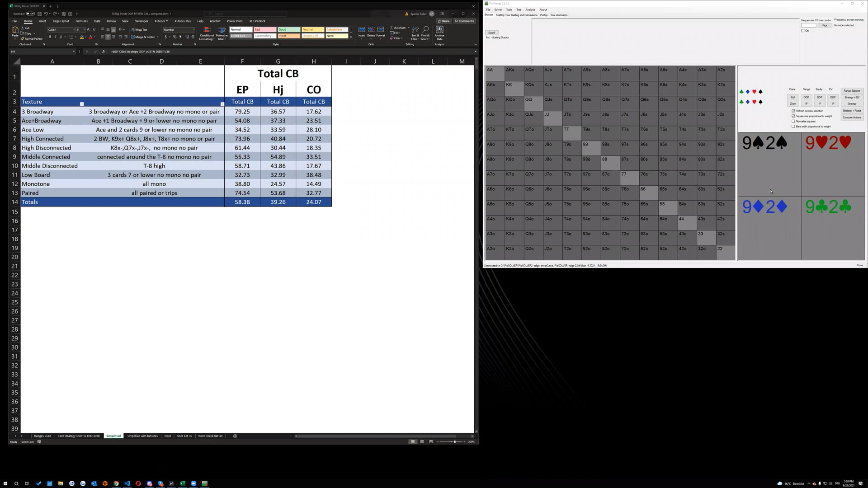868x488 pixels.
Task: Click the Bold formatting icon
Action: (x=50, y=37)
